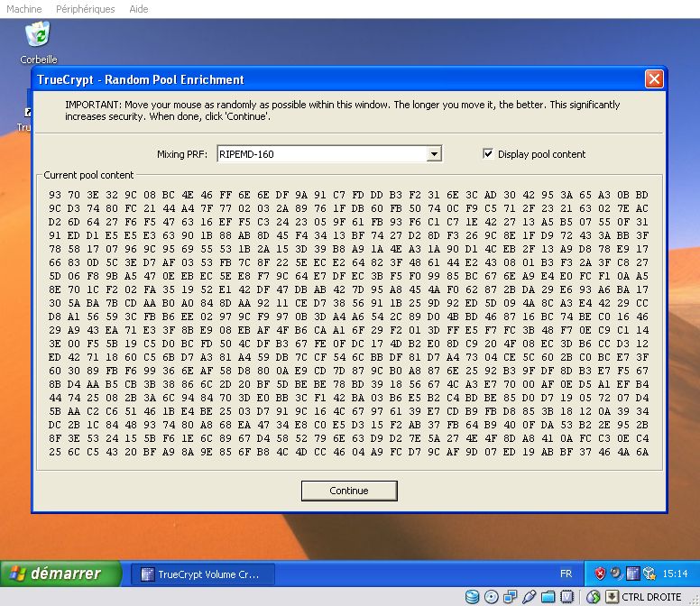Click the last byte 6A in bottom pool row
Image resolution: width=700 pixels, height=606 pixels.
[x=642, y=452]
